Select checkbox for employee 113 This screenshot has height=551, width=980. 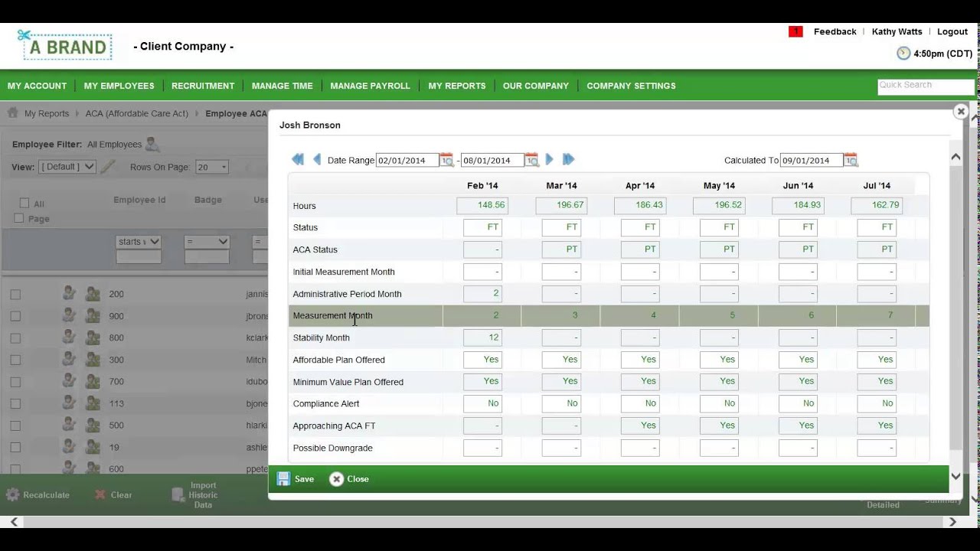coord(15,403)
